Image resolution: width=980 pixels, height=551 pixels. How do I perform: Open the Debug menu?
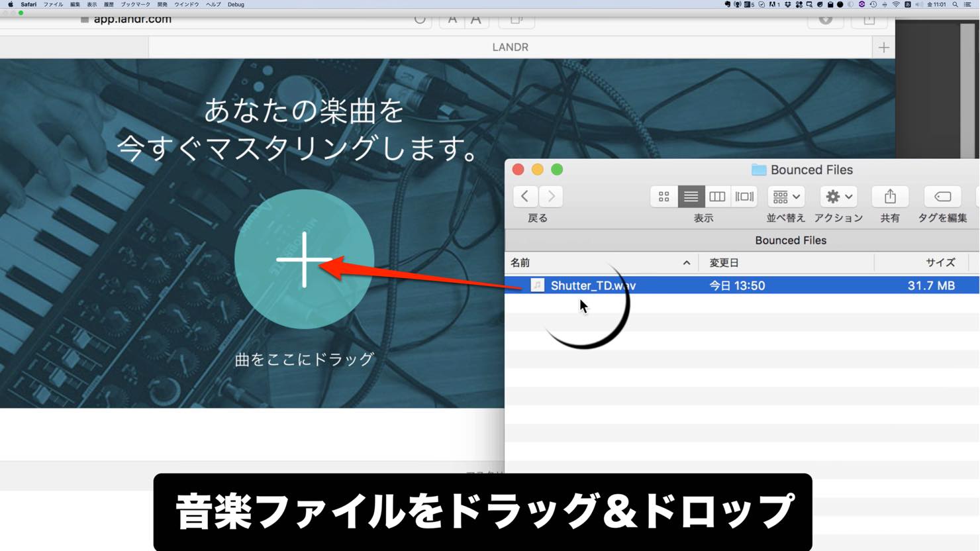point(236,4)
